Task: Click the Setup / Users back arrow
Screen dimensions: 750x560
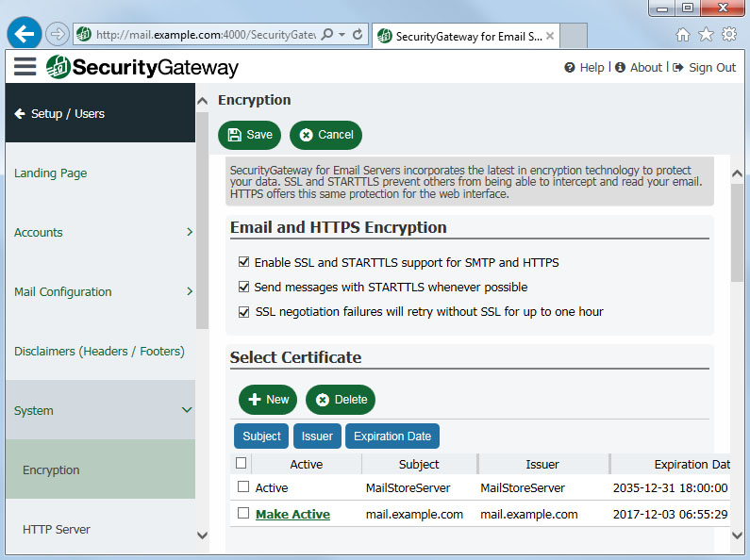Action: [x=20, y=114]
